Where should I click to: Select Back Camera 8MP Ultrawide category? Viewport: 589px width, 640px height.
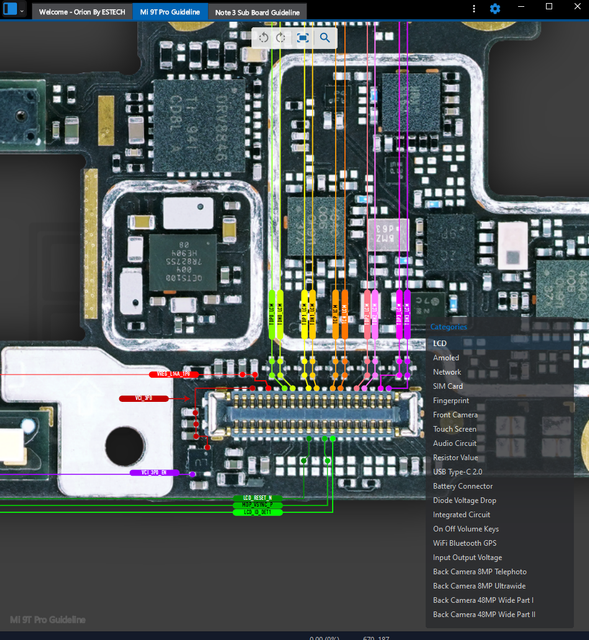(x=500, y=586)
